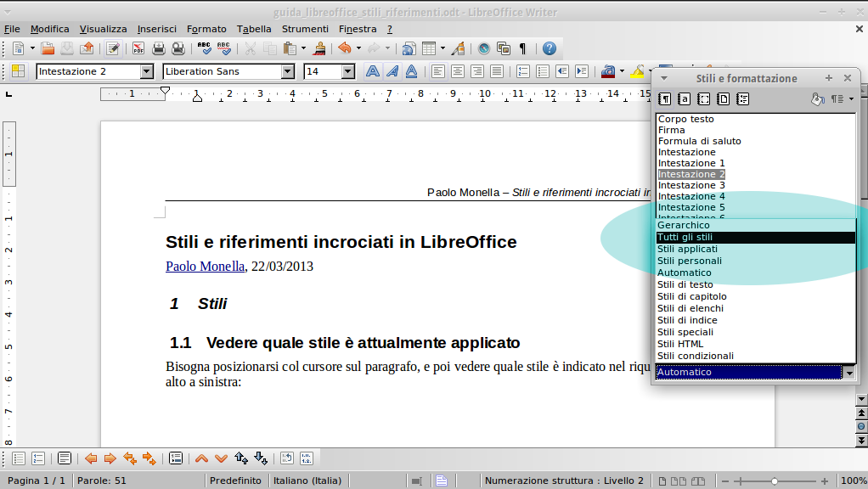Align paragraph right
868x489 pixels.
pyautogui.click(x=477, y=71)
